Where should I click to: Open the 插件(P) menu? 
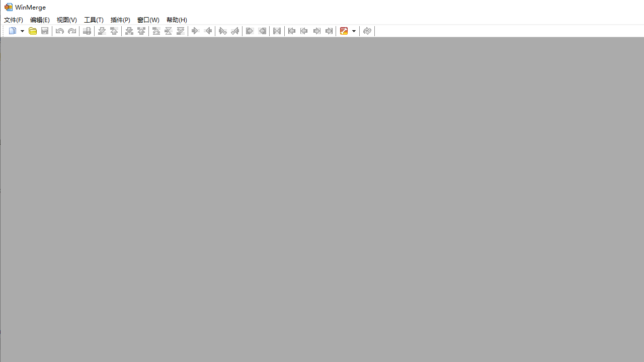click(x=120, y=20)
